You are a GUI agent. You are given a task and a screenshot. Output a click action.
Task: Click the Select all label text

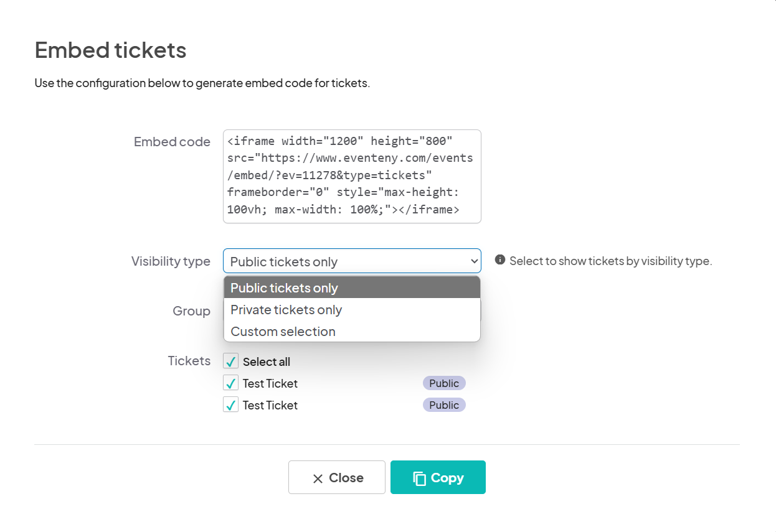267,362
